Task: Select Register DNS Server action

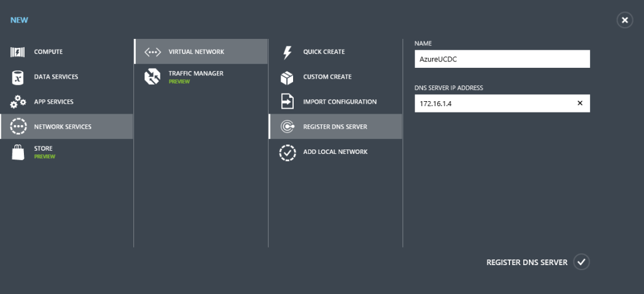Action: 336,127
